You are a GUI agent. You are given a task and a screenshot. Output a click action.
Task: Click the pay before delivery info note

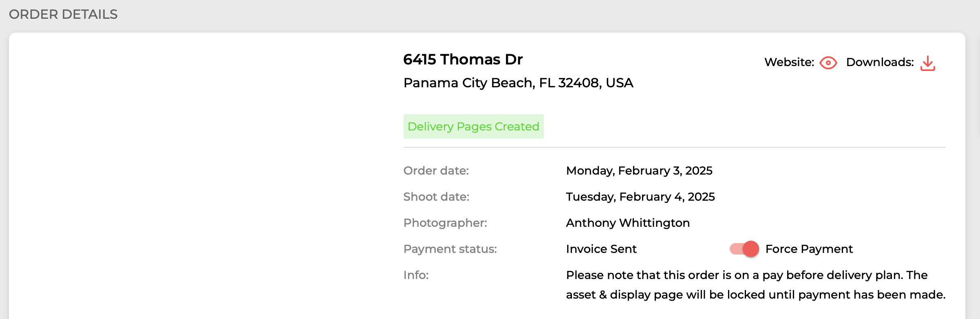pyautogui.click(x=755, y=285)
